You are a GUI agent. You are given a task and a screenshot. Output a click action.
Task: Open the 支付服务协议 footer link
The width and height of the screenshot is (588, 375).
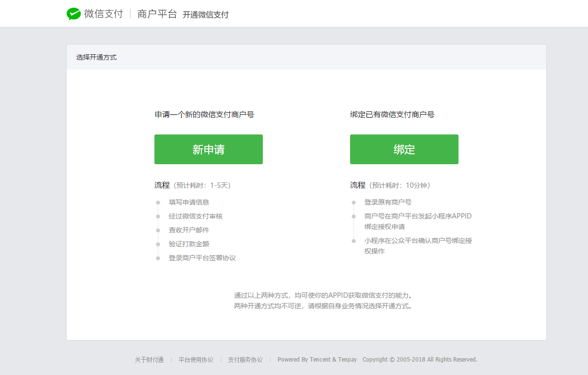246,360
